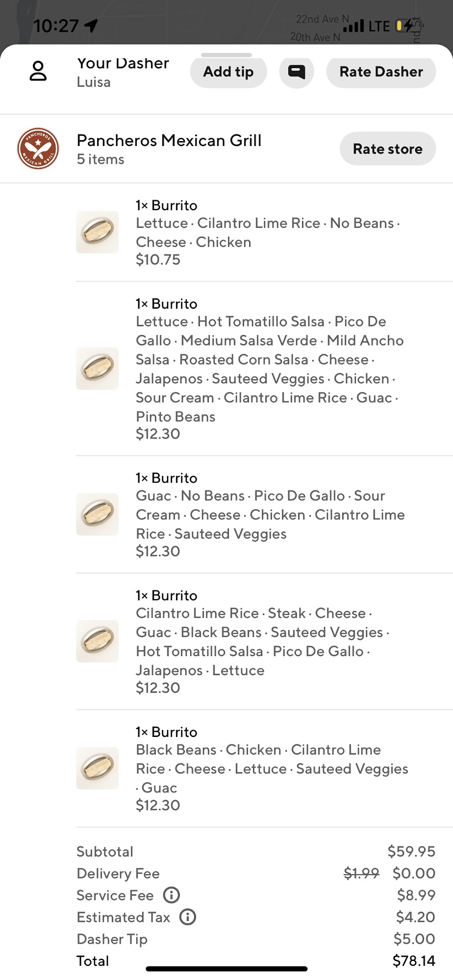The height and width of the screenshot is (980, 453).
Task: Tap the last burrito thumbnail with Black Beans
Action: pyautogui.click(x=98, y=768)
